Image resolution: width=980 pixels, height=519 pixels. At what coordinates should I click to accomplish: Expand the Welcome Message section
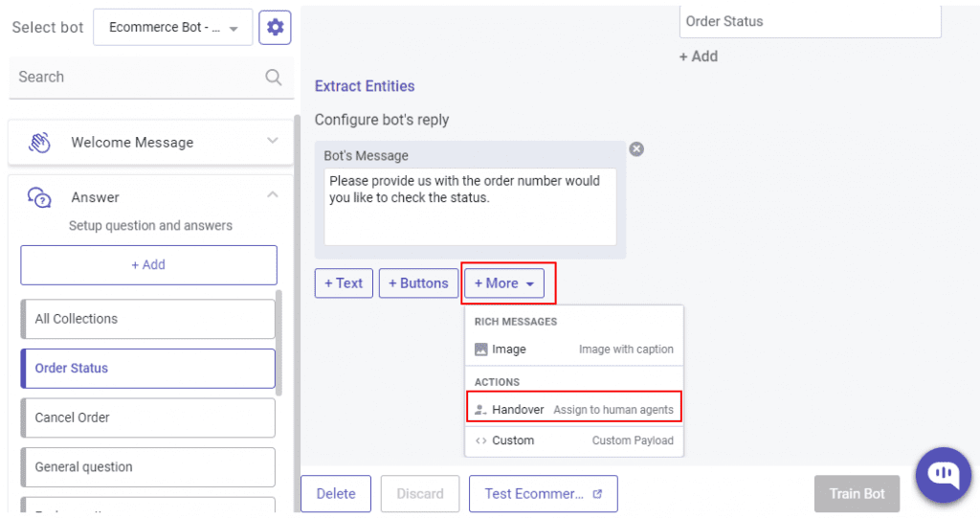pos(273,141)
